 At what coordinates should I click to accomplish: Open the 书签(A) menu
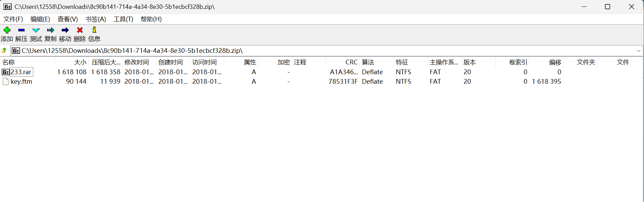pos(96,19)
